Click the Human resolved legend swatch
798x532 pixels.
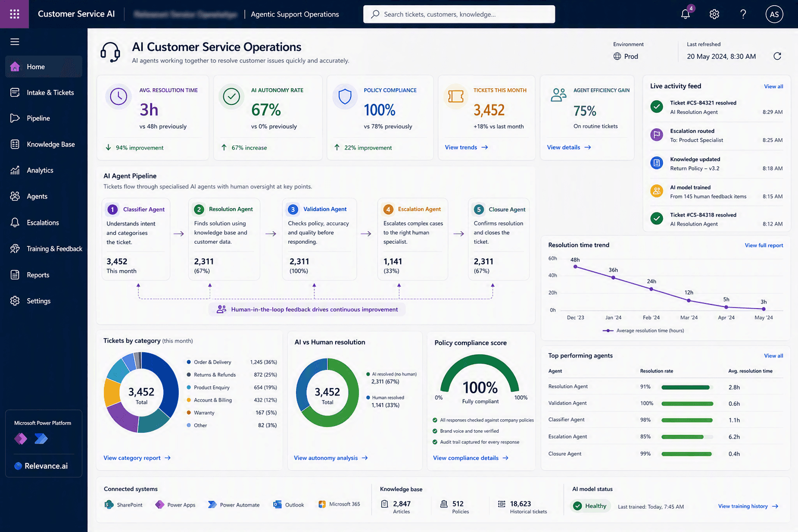(368, 397)
